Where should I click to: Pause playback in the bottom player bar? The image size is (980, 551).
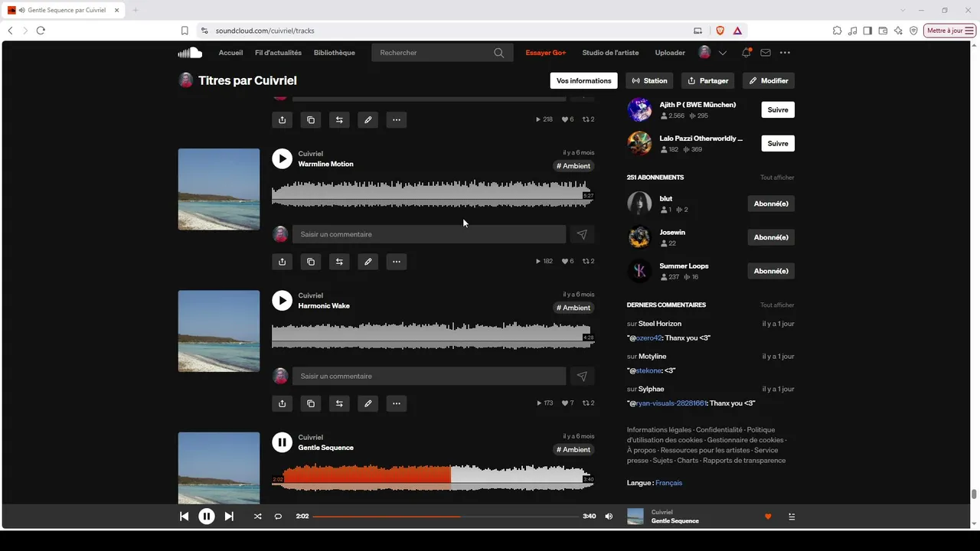[x=207, y=517]
